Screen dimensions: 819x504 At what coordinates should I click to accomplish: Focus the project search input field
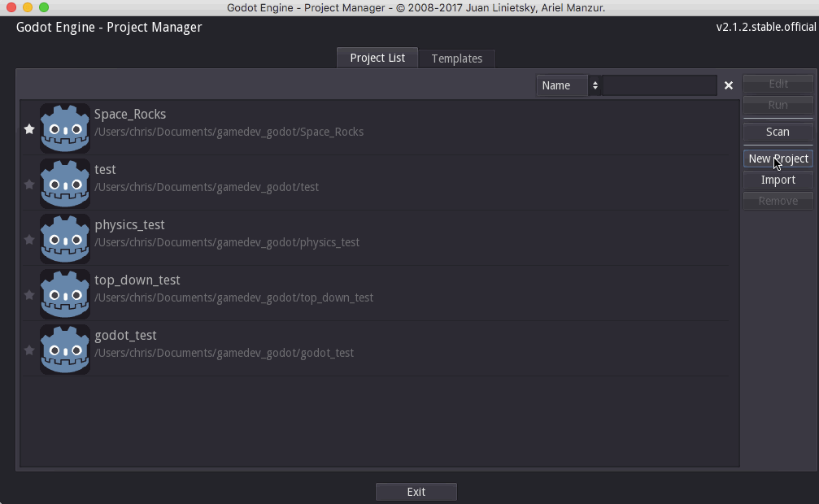[x=659, y=85]
